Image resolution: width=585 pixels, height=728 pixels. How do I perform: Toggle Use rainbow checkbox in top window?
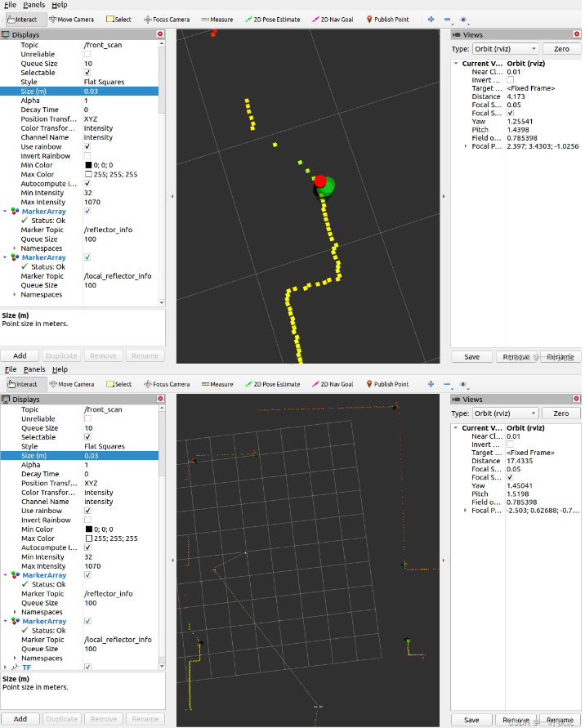tap(87, 146)
